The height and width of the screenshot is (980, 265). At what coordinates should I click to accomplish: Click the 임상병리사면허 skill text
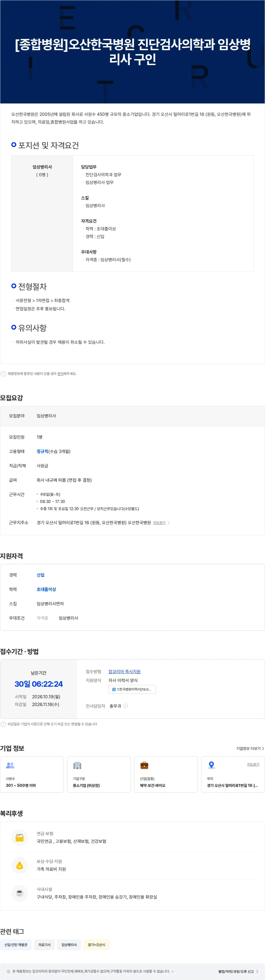(x=50, y=604)
